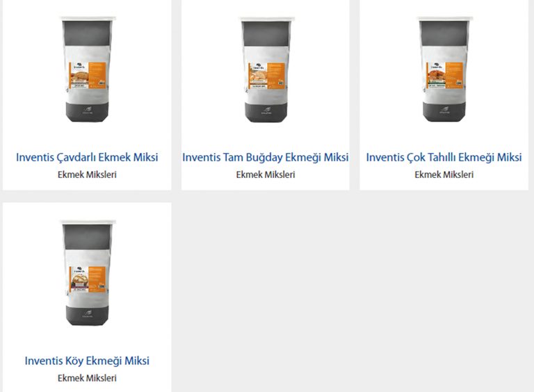534x392 pixels.
Task: Click logo at base of Çok Tahıllı bag
Action: [445, 111]
